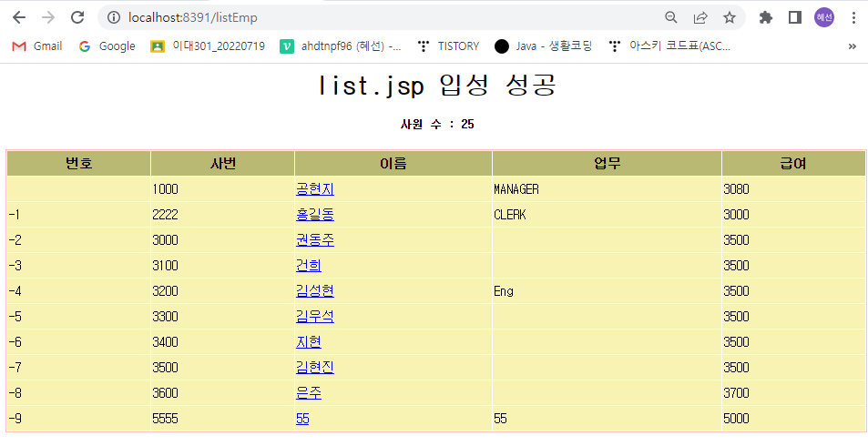Click the salary value 3000
The image size is (868, 446).
pos(736,215)
